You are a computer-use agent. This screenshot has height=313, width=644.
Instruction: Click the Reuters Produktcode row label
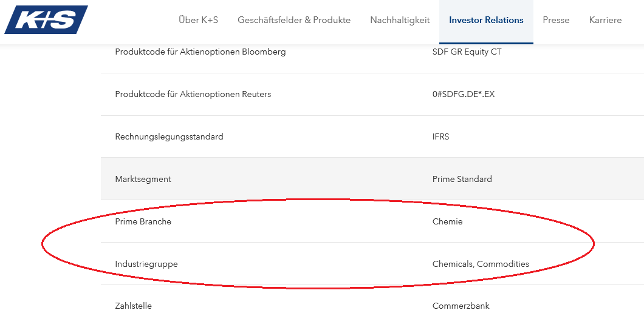pos(193,94)
